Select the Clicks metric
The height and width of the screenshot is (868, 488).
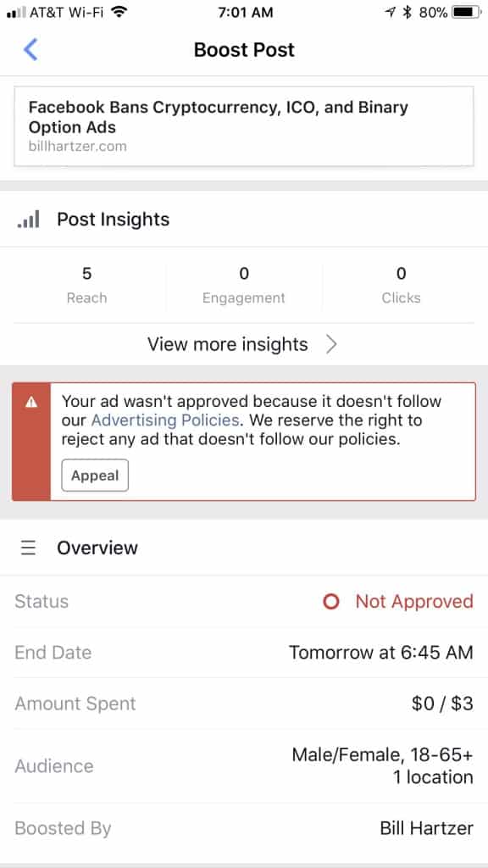401,285
